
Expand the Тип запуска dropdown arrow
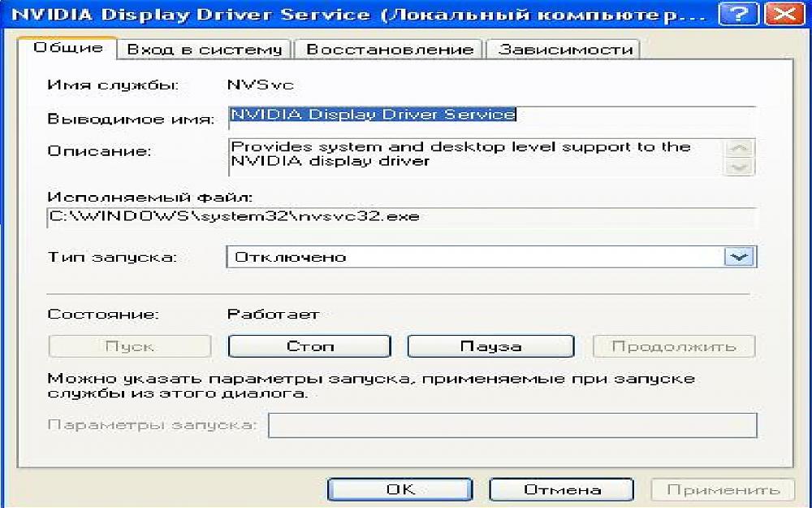pyautogui.click(x=737, y=257)
